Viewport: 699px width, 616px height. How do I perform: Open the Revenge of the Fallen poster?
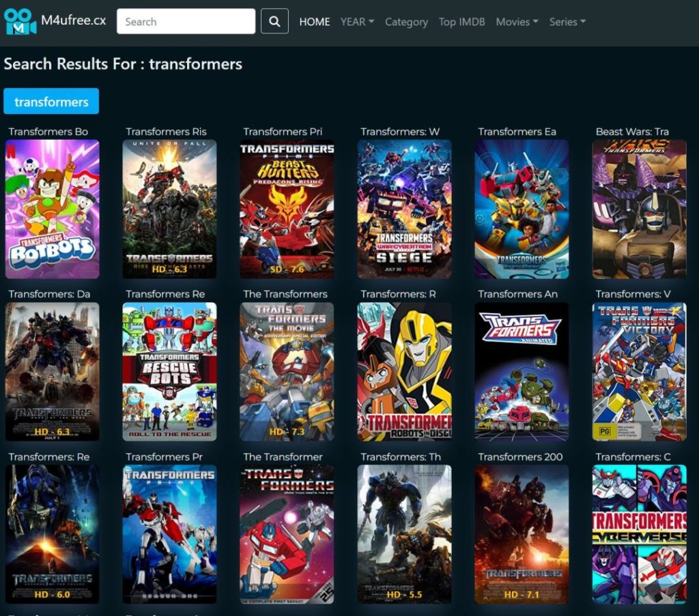pyautogui.click(x=52, y=535)
